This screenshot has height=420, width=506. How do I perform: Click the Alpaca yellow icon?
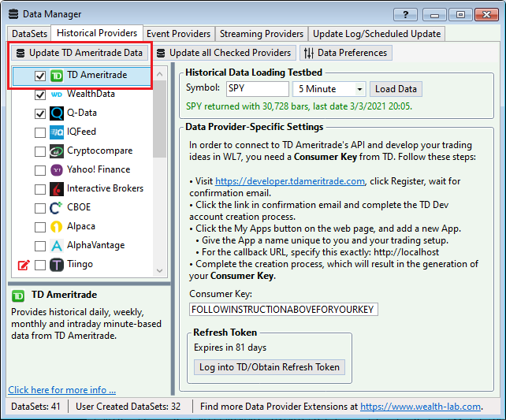57,227
